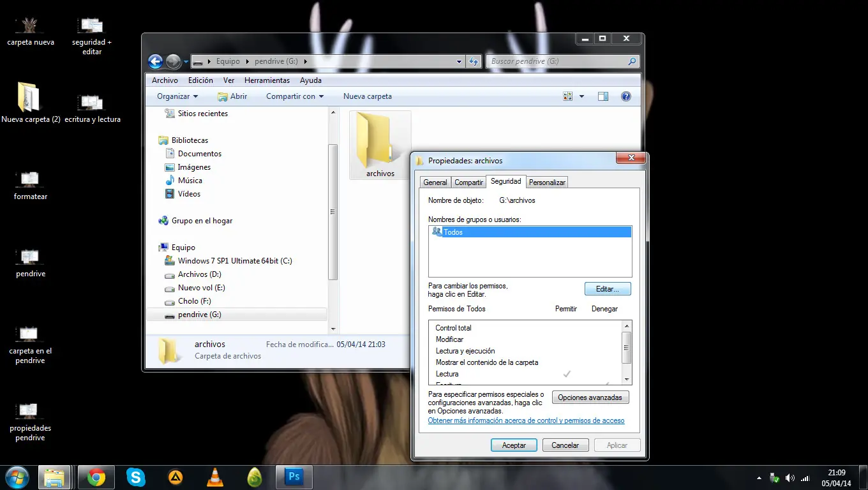Open VLC media player from taskbar
This screenshot has width=868, height=490.
pos(216,477)
